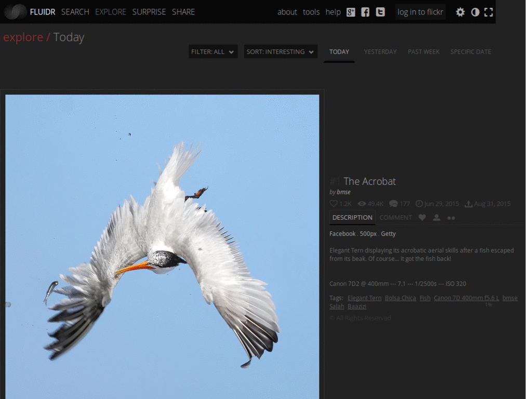Viewport: 532px width, 399px height.
Task: Open Surprise in the top navigation
Action: [x=149, y=12]
